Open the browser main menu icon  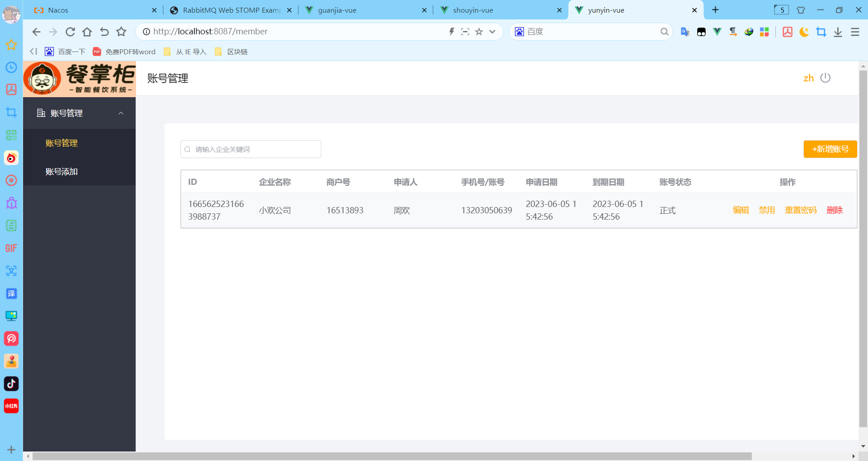855,32
